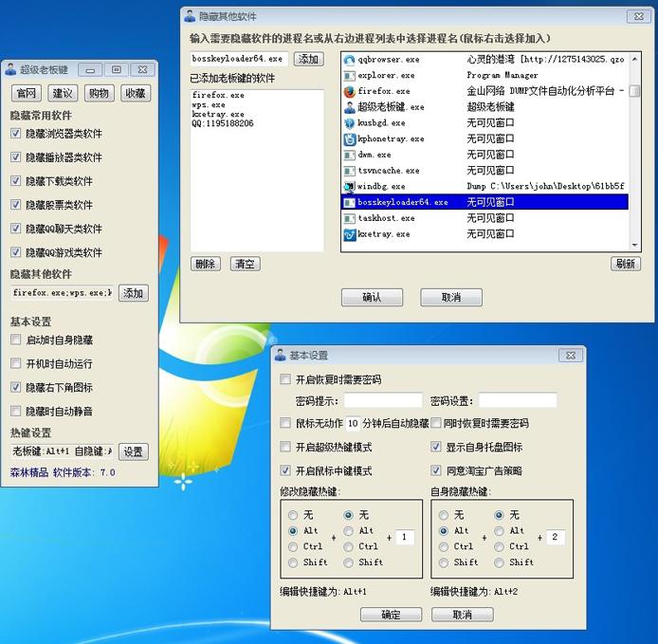This screenshot has width=658, height=644.
Task: Click 删除 button under added software list
Action: pos(206,264)
